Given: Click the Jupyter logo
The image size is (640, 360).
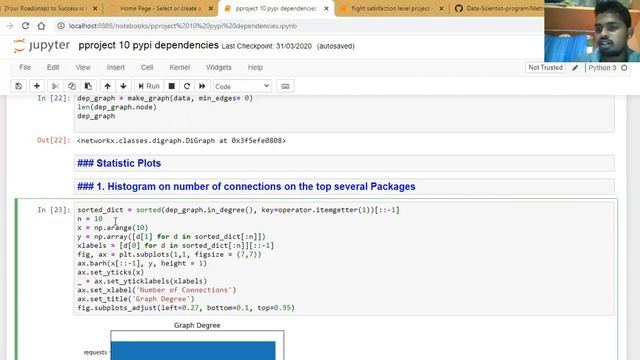Looking at the screenshot, I should click(41, 45).
